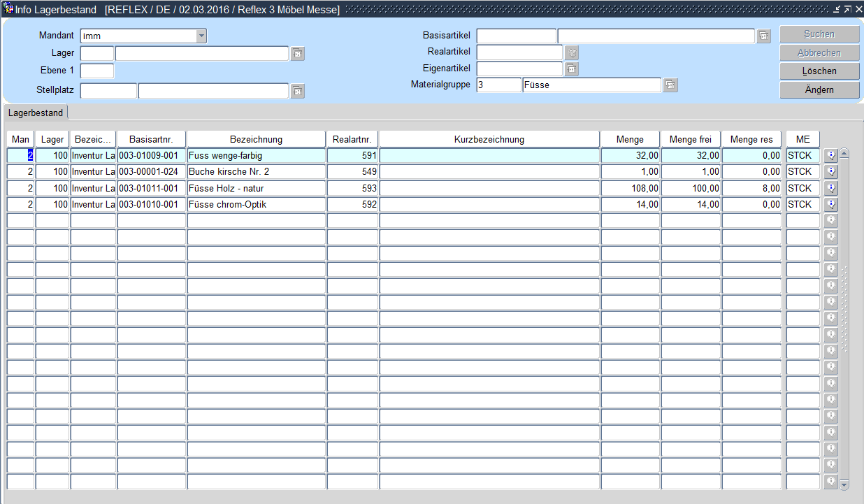Click the Materialgruppe number field
This screenshot has width=864, height=504.
(x=498, y=85)
